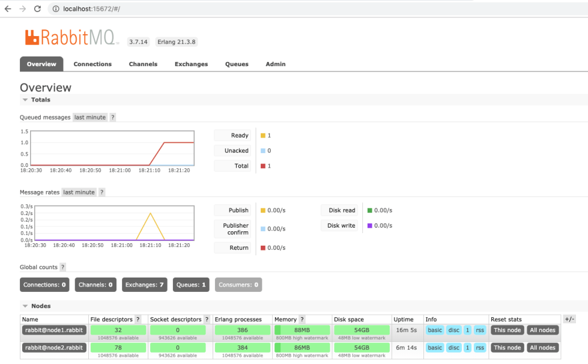
Task: Click node1 uptime value 16m 5s
Action: point(407,330)
